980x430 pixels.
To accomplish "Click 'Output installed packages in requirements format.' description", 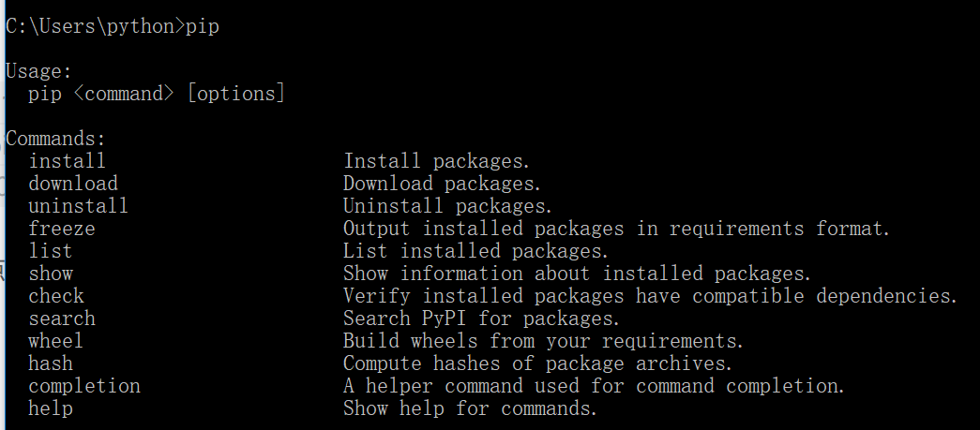I will (x=616, y=229).
